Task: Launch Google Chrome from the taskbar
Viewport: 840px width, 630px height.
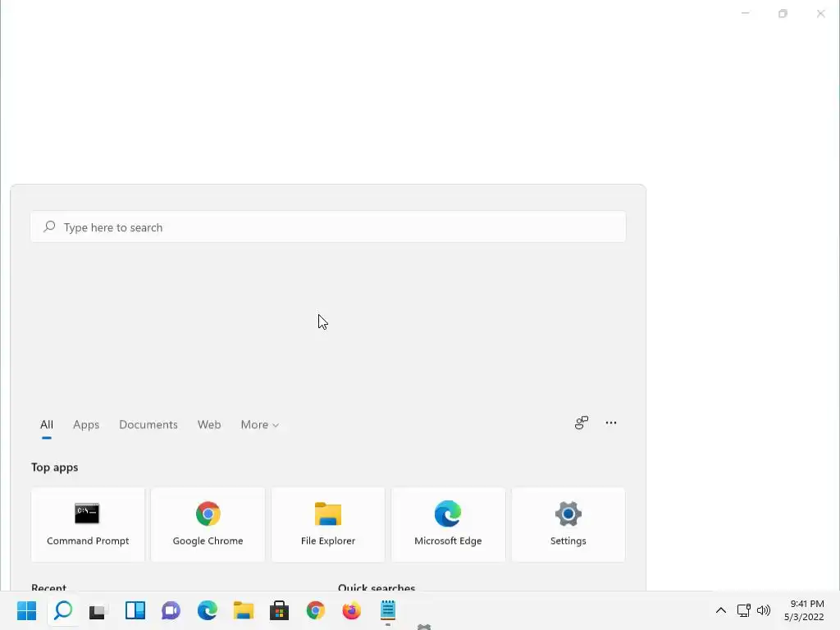Action: 316,610
